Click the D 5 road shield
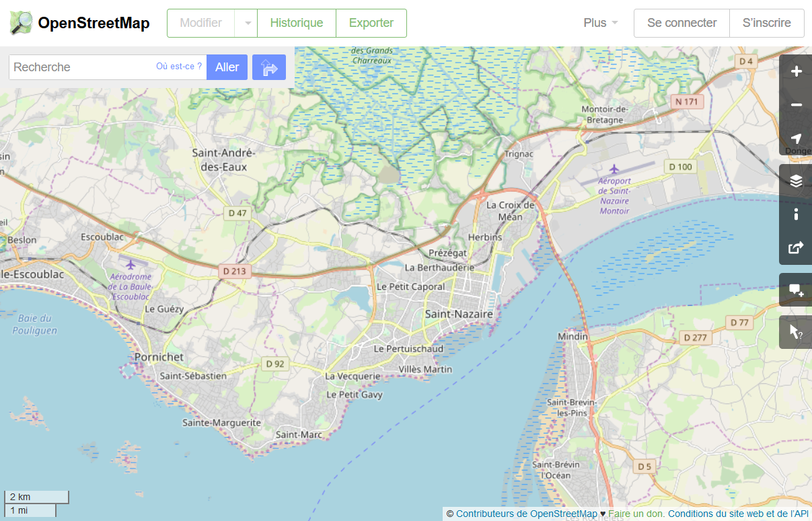This screenshot has width=812, height=521. [x=645, y=466]
